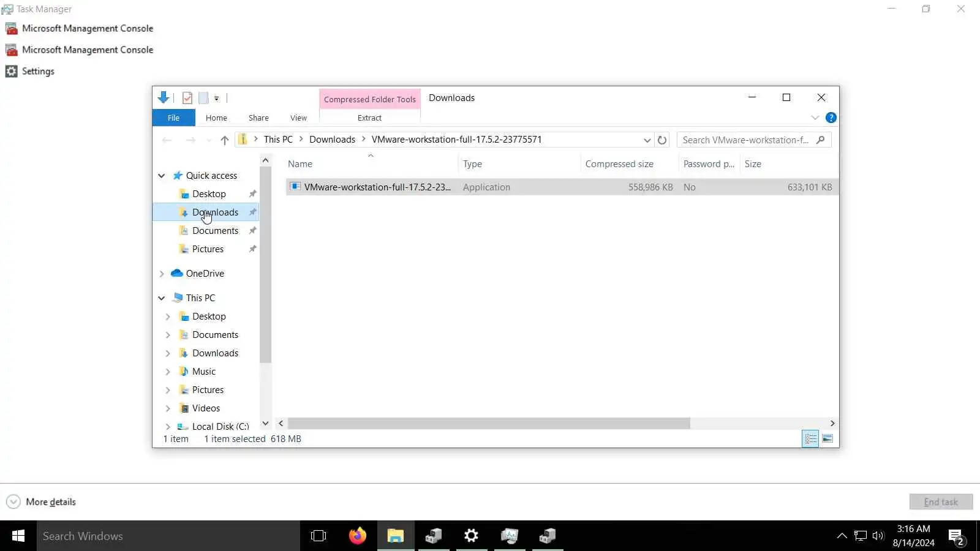Click the horizontal scrollbar left arrow
Viewport: 980px width, 551px height.
(281, 423)
